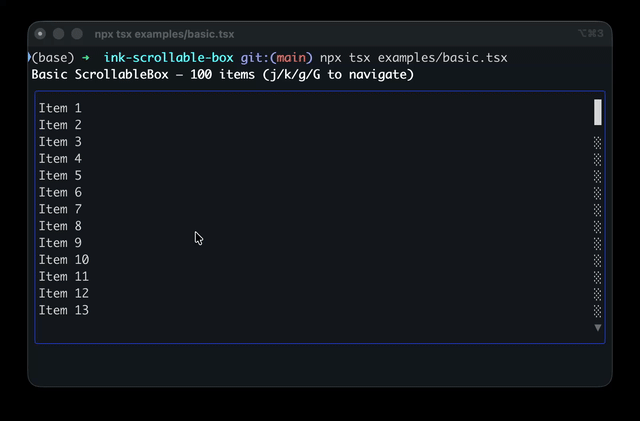Click the white scrollbar thumb

point(598,112)
